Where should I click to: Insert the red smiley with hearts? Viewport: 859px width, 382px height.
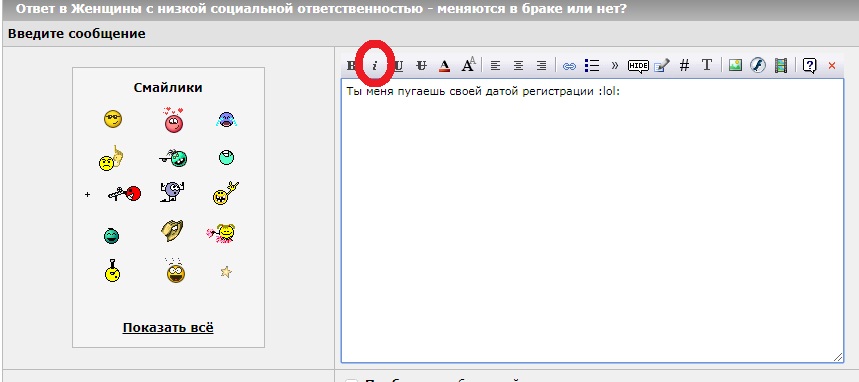point(174,119)
